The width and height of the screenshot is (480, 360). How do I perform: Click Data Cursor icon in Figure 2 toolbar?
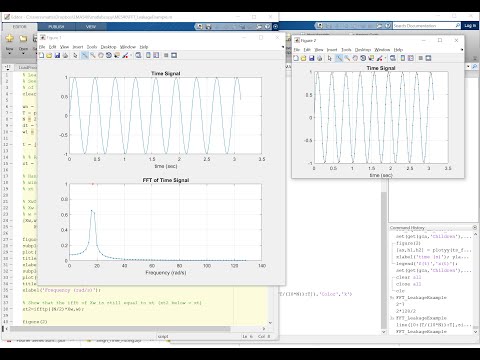[x=371, y=58]
